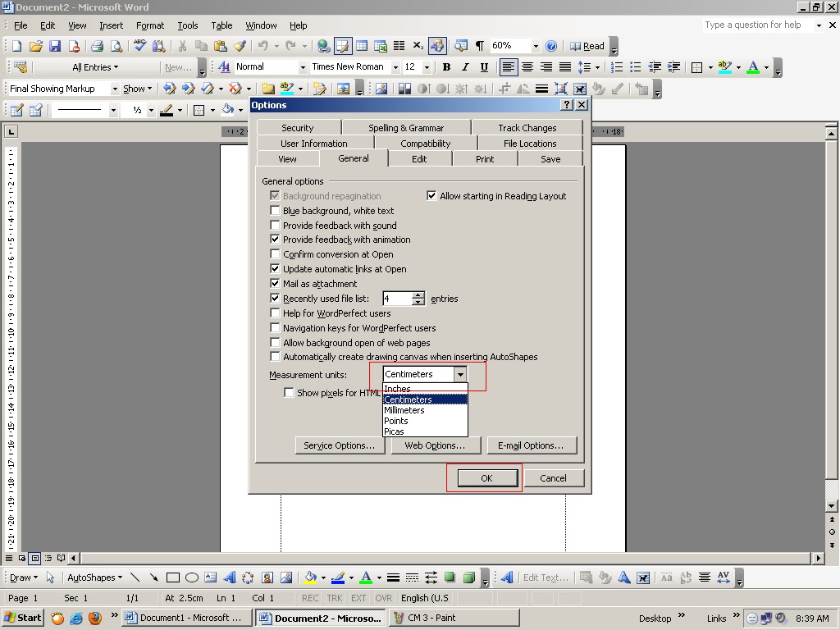Check Help for WordPerfect users
The width and height of the screenshot is (840, 630).
click(275, 313)
